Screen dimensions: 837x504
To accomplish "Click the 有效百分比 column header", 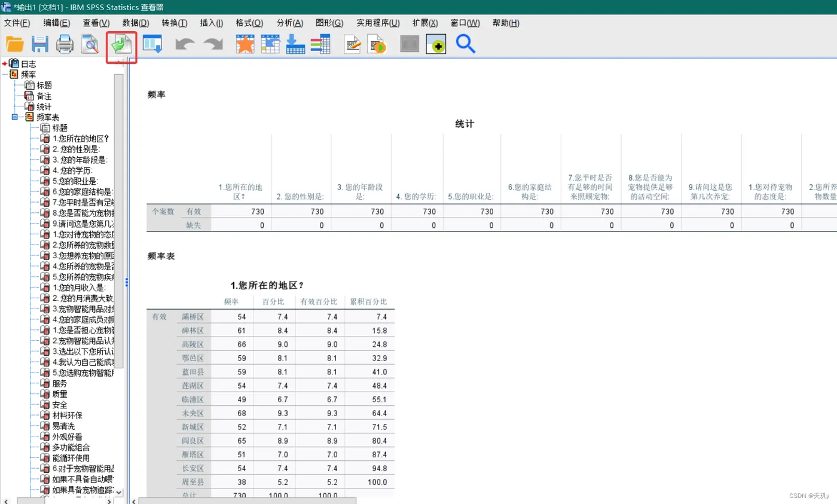I will (319, 301).
